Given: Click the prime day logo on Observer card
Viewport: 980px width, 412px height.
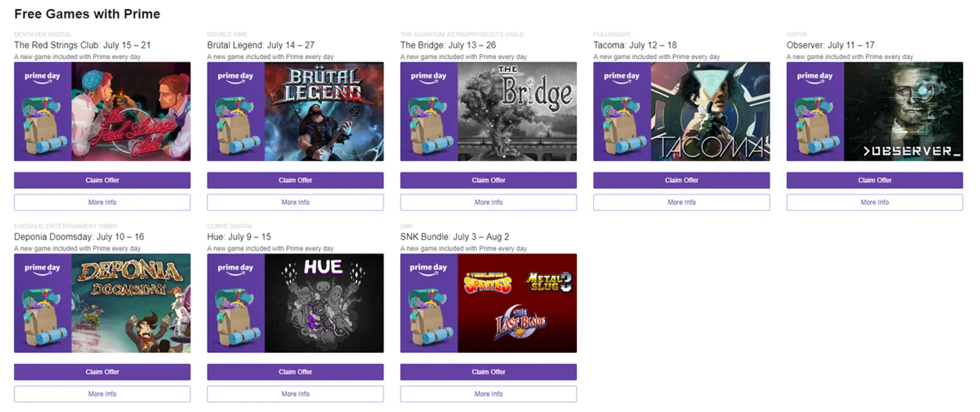Looking at the screenshot, I should [x=815, y=77].
